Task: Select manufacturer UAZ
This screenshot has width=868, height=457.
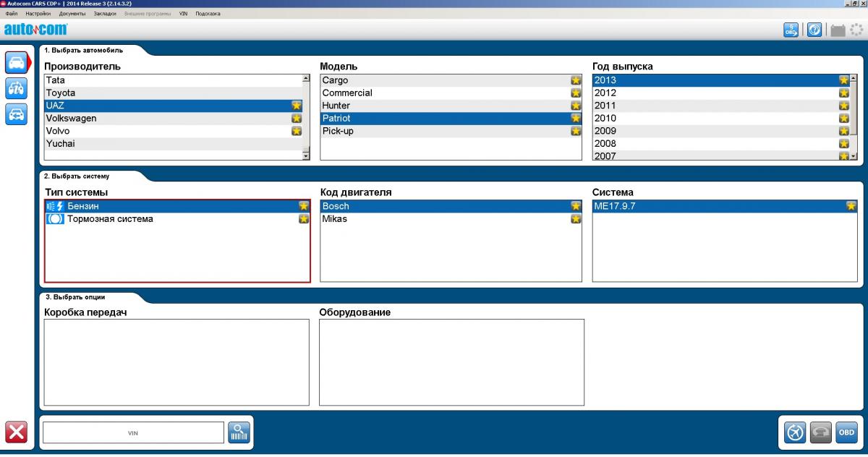Action: click(173, 106)
